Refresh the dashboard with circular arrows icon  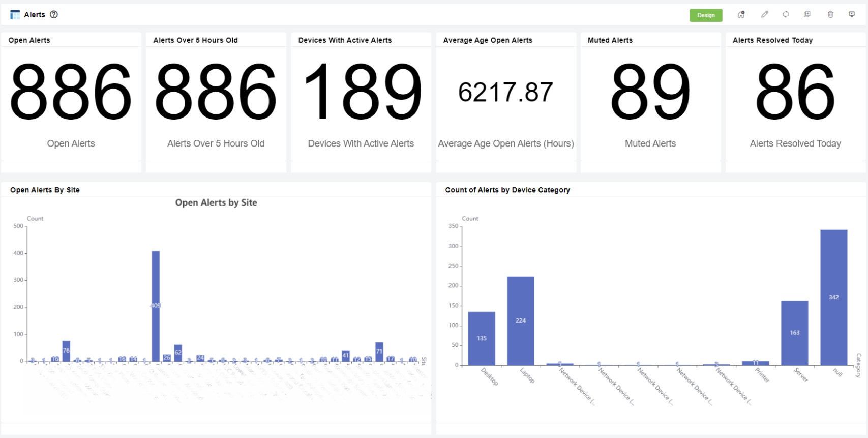(x=786, y=15)
